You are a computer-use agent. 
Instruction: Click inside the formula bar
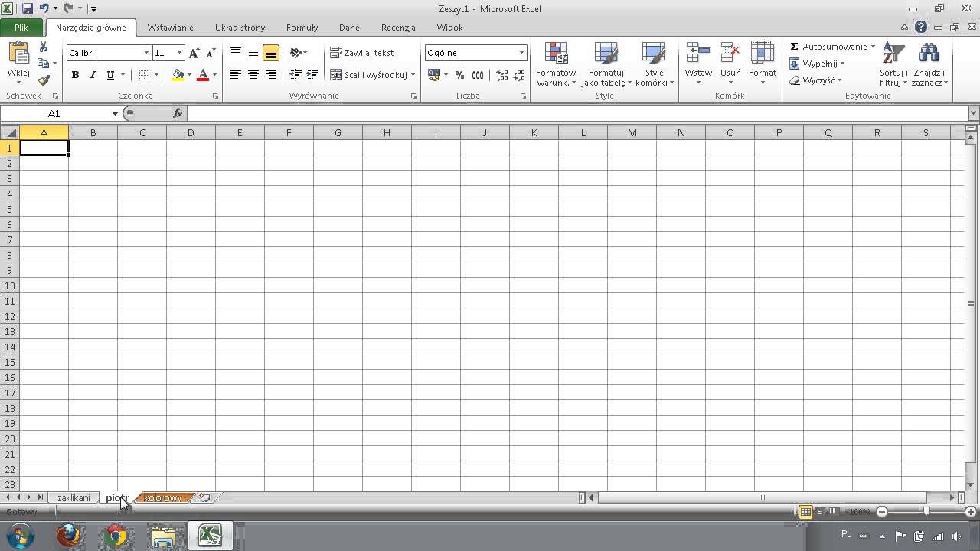coord(577,113)
